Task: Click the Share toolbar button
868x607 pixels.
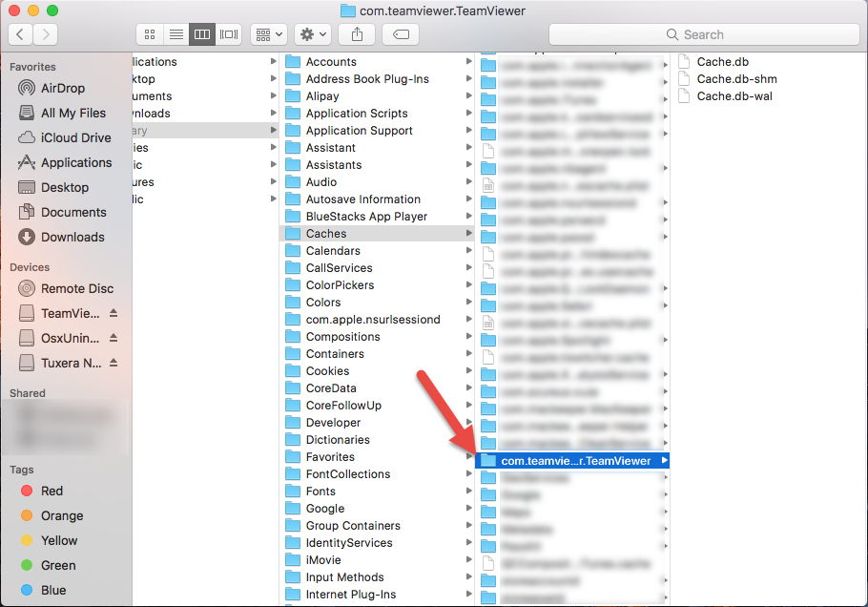Action: click(357, 34)
